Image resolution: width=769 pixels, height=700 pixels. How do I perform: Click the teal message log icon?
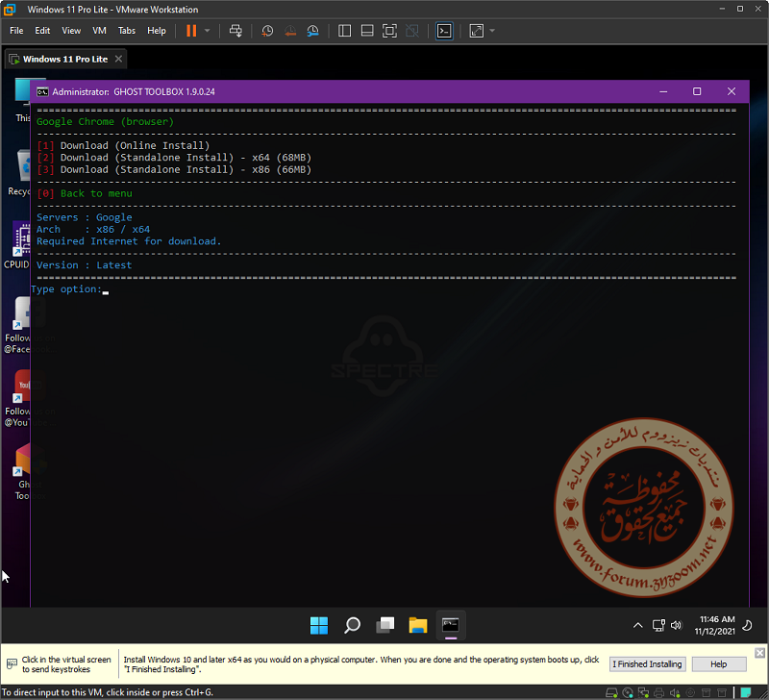(746, 692)
